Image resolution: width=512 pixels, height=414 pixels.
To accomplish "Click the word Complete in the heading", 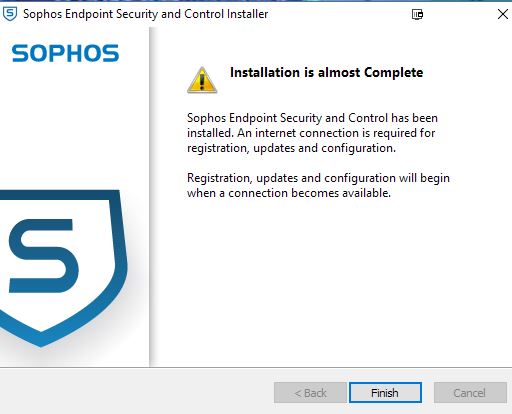I will pos(393,72).
